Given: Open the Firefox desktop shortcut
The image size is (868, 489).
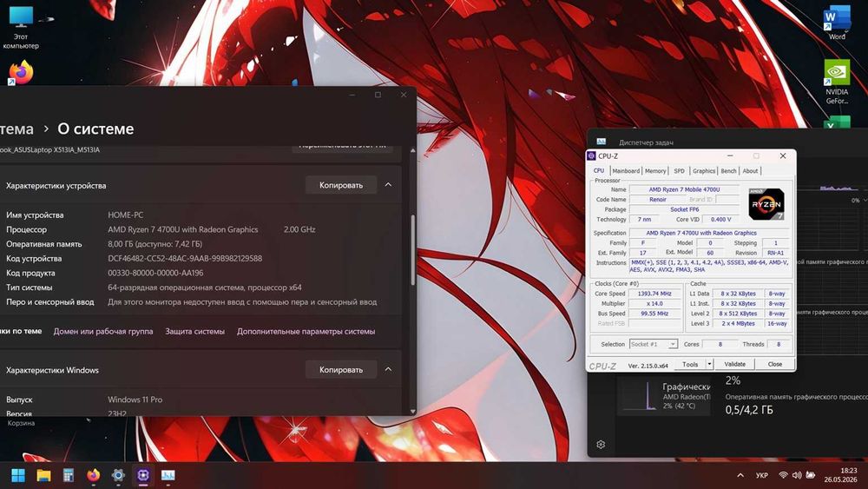Looking at the screenshot, I should [21, 73].
